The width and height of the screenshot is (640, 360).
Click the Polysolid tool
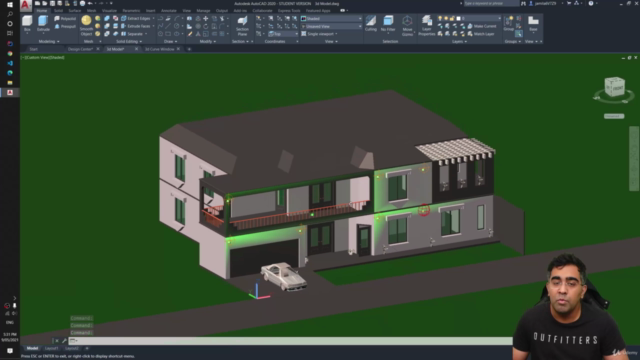coord(65,18)
